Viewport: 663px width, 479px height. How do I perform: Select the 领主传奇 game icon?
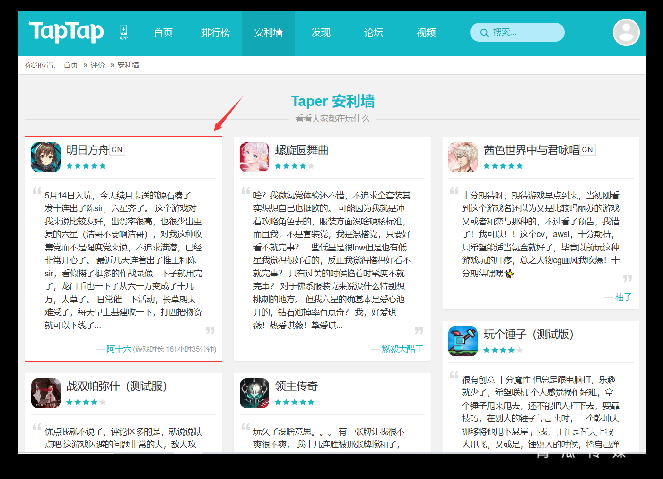click(255, 393)
